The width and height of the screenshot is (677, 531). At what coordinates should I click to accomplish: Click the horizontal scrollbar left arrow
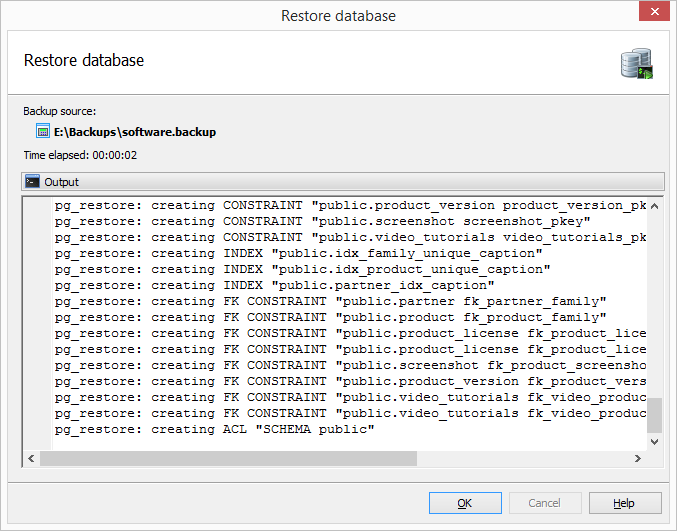tap(33, 458)
